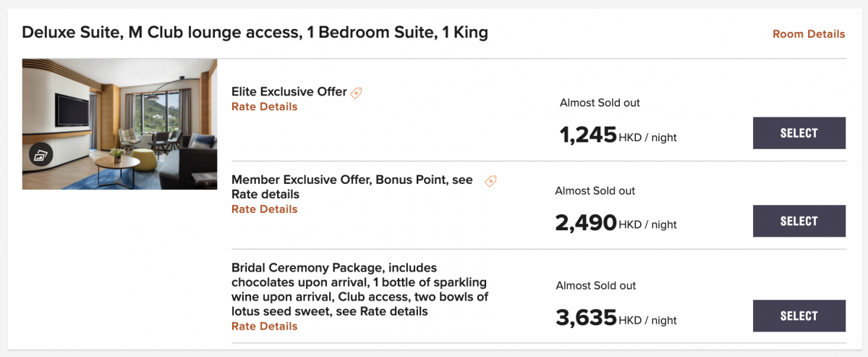Image resolution: width=868 pixels, height=357 pixels.
Task: View Rate Details under Elite Exclusive Offer
Action: point(264,106)
